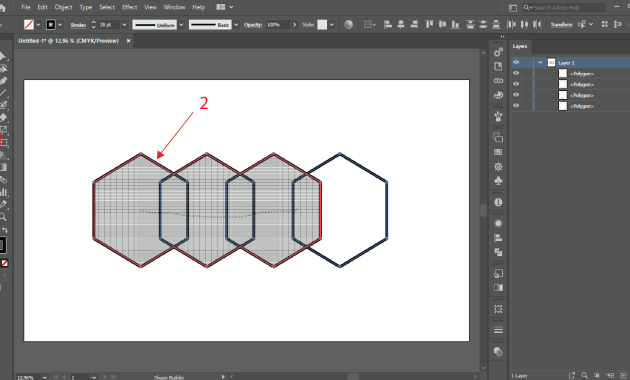Open the Info panel icon

(x=498, y=202)
